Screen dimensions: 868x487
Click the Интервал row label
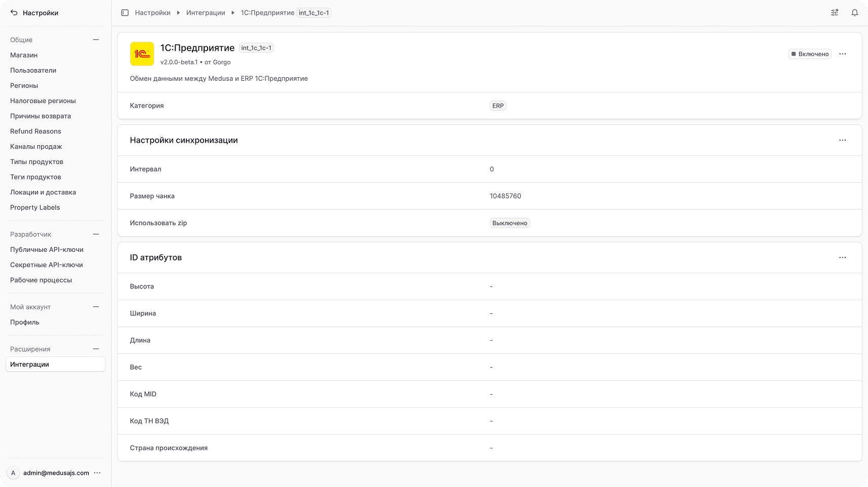coord(146,169)
